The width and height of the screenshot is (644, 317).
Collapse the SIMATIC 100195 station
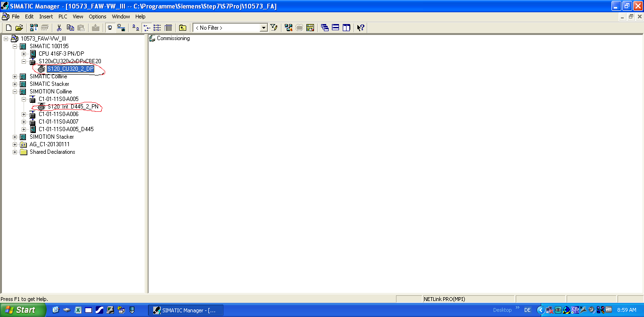pos(15,46)
